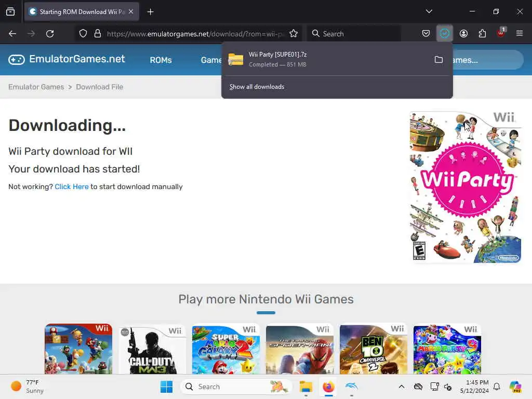Click the Wii Party cover art
Screen dimensions: 532x399
(x=465, y=187)
